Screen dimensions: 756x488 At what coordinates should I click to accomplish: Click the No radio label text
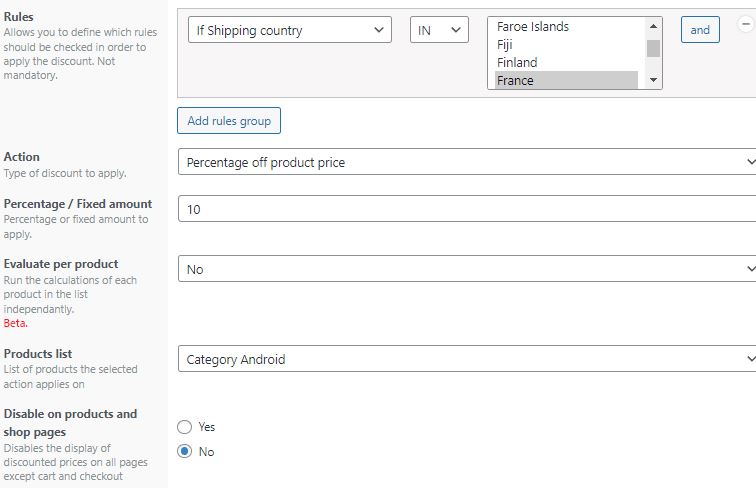[x=206, y=452]
